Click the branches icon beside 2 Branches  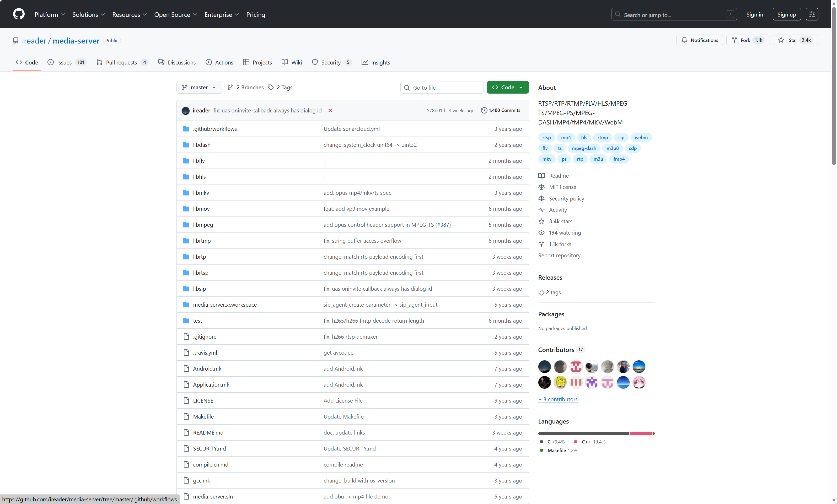tap(230, 87)
